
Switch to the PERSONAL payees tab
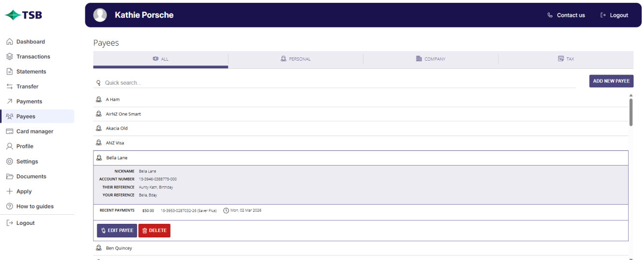(296, 59)
